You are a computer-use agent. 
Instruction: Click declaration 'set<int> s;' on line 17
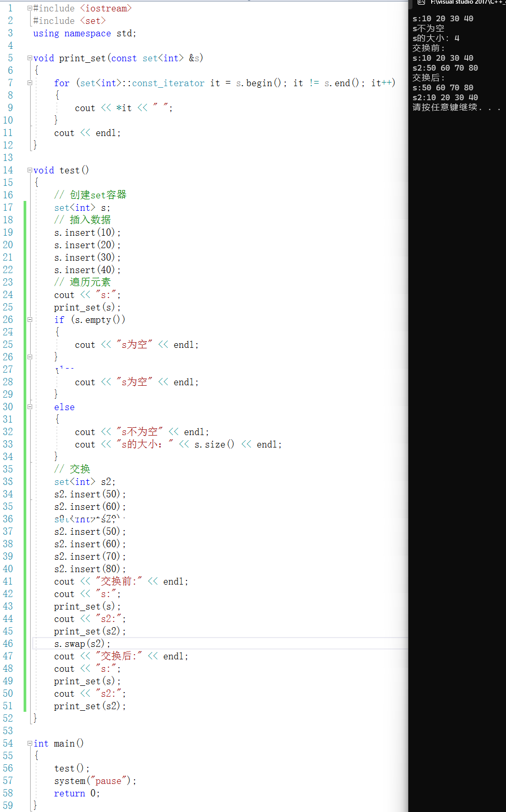point(82,208)
